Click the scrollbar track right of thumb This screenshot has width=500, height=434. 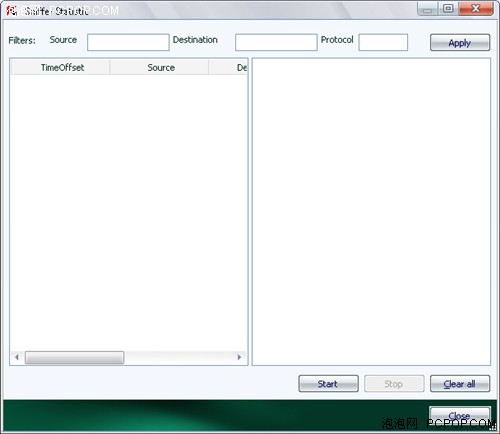coord(179,357)
